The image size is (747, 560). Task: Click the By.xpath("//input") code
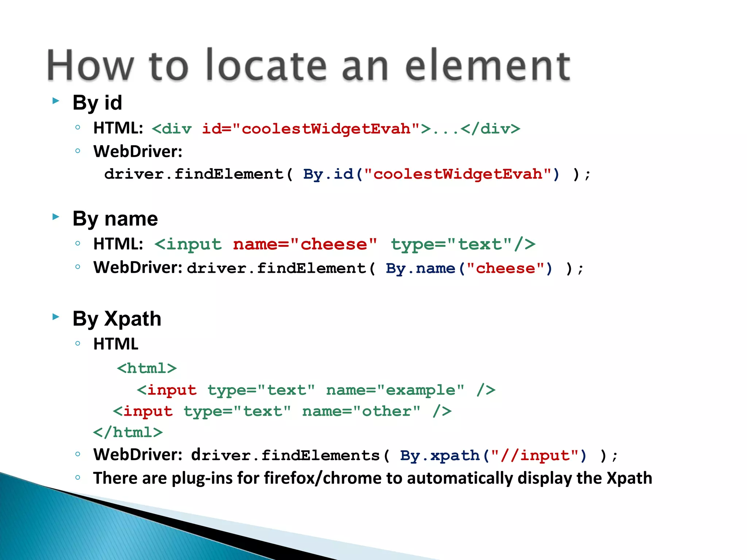pos(493,456)
